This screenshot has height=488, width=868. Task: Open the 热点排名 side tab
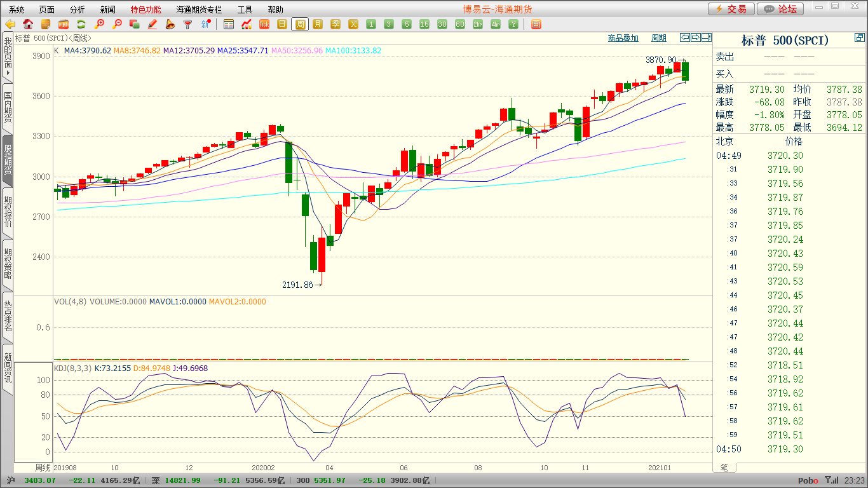[8, 316]
